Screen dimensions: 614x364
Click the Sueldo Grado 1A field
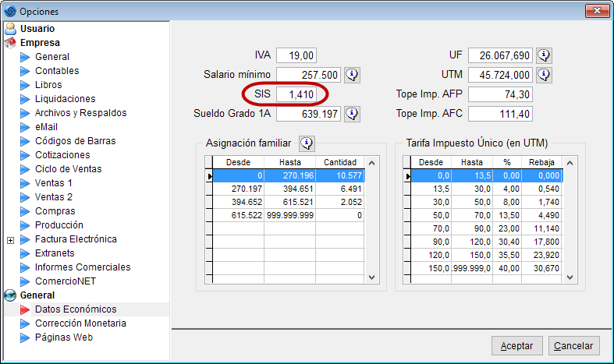[x=309, y=114]
